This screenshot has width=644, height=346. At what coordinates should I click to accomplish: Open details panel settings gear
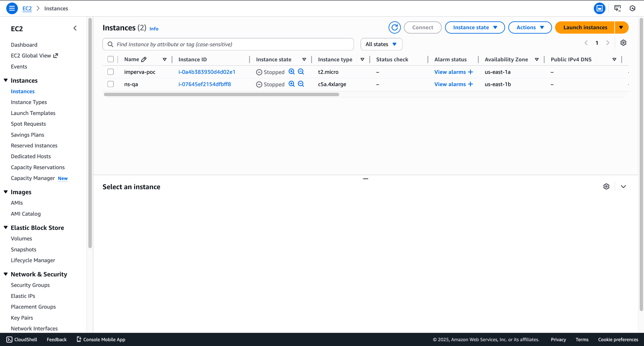click(606, 187)
